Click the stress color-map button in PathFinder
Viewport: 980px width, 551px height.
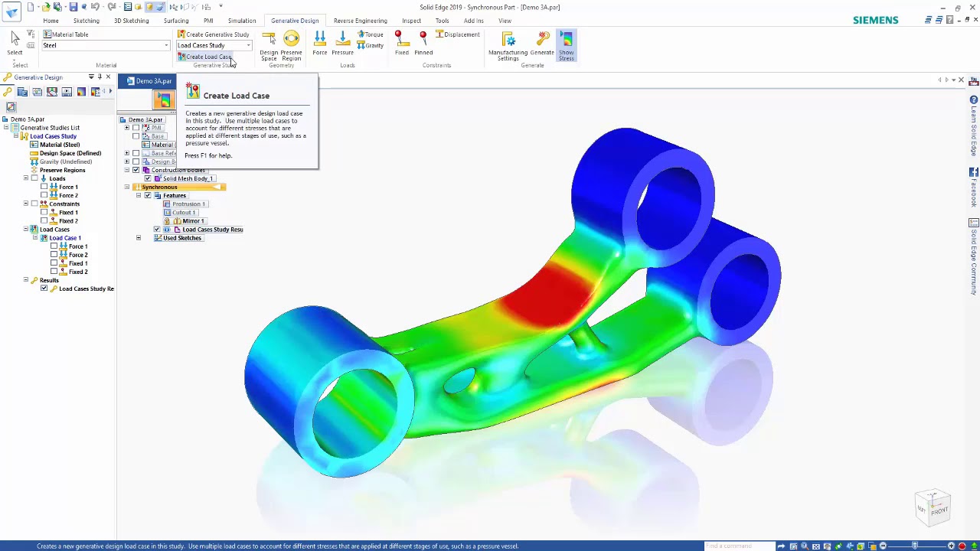tap(163, 99)
